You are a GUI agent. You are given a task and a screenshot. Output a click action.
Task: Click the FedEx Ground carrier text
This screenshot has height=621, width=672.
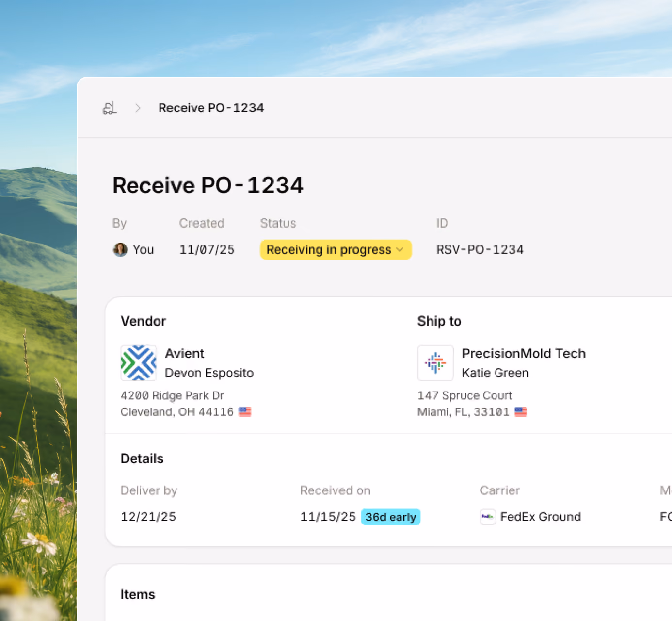click(x=541, y=517)
